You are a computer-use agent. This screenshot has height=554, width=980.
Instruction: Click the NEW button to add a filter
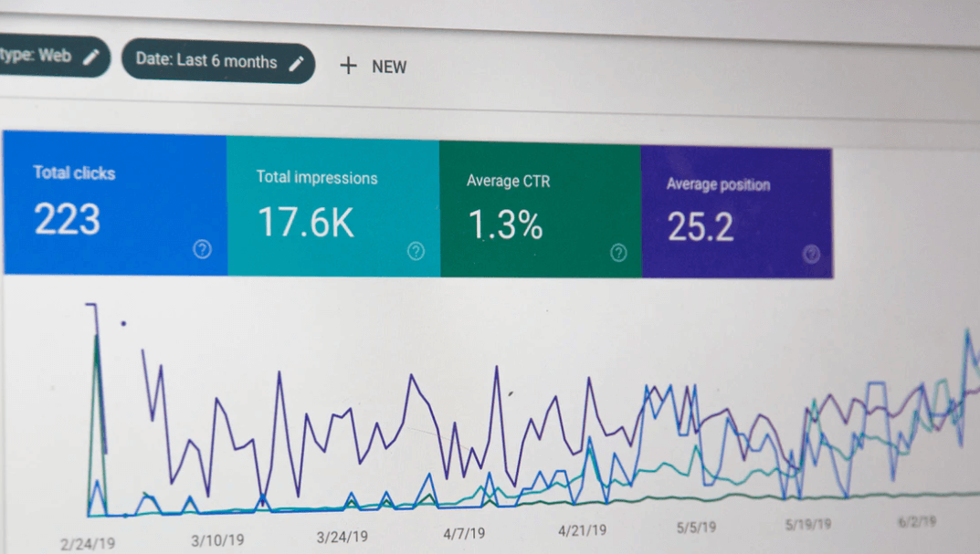(x=374, y=66)
